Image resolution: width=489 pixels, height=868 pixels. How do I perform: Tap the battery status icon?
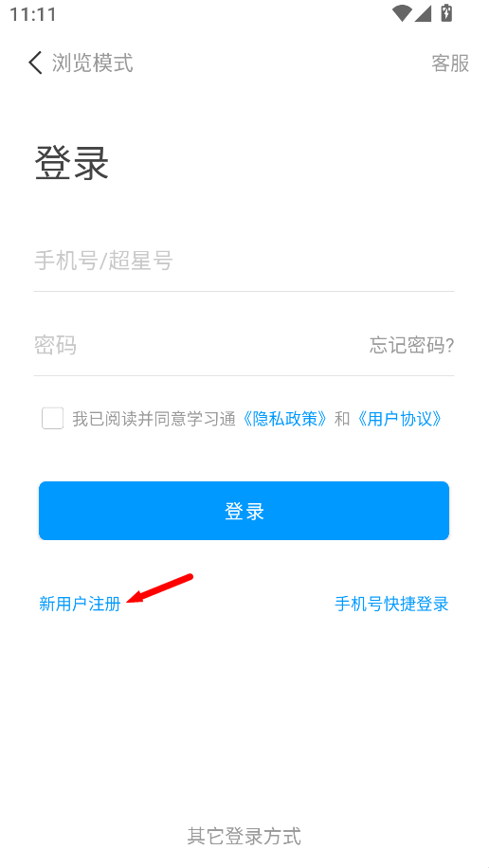(446, 12)
